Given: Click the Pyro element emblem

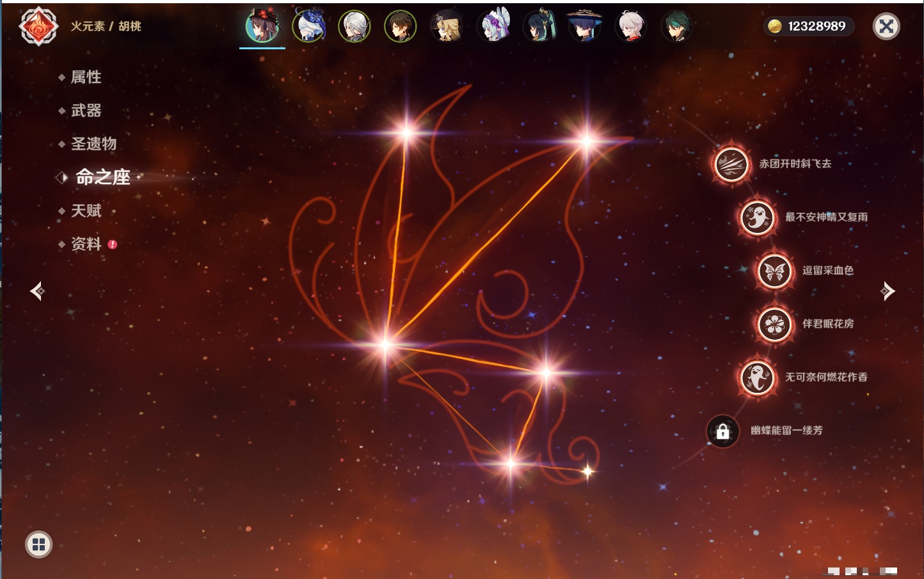Looking at the screenshot, I should (39, 26).
